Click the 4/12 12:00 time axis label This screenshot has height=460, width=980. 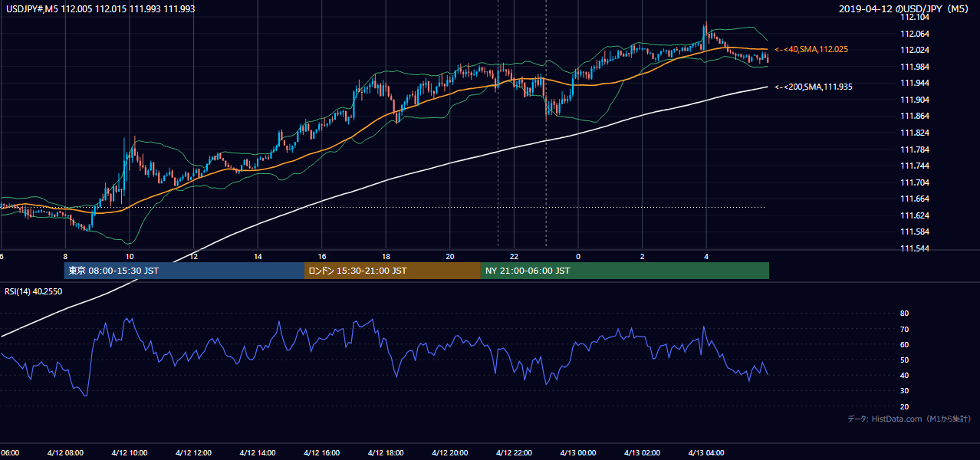click(x=193, y=453)
